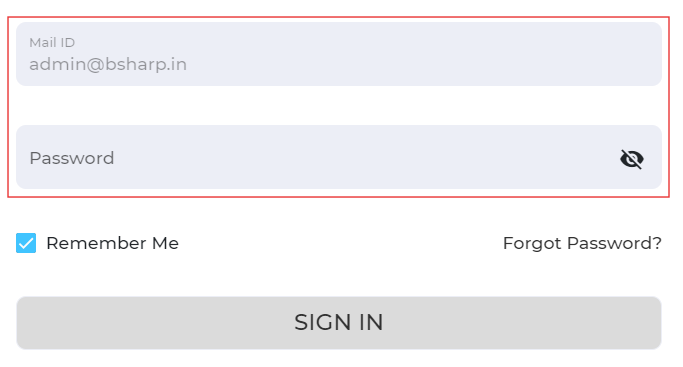Start password recovery via Forgot Password?

coord(582,243)
